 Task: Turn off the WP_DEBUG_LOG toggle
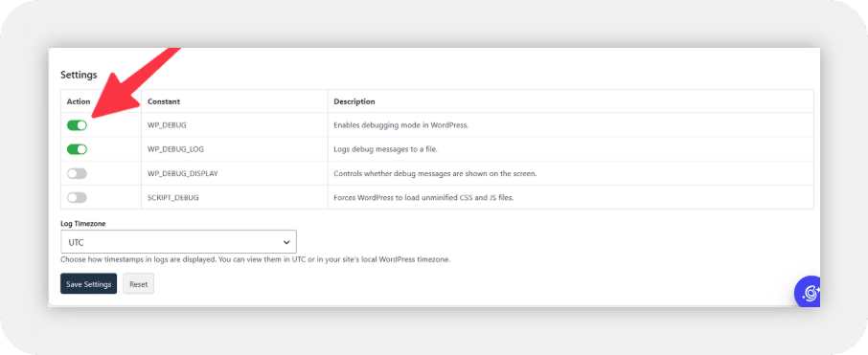click(x=77, y=149)
